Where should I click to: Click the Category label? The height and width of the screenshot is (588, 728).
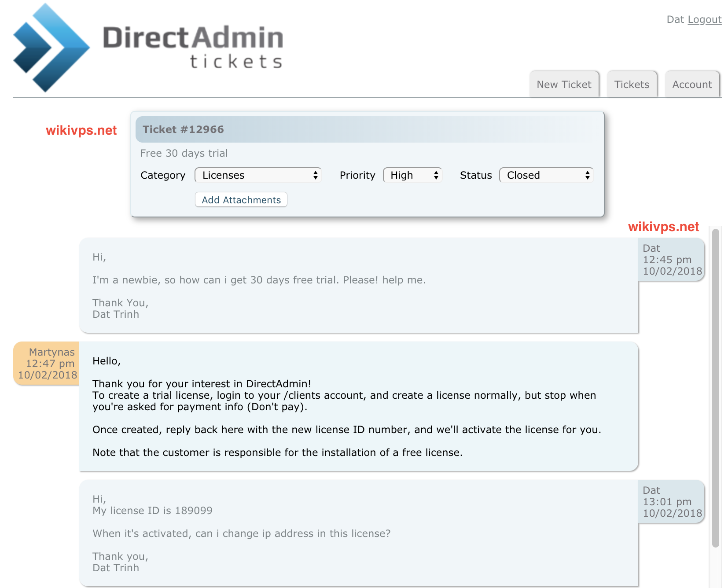coord(163,175)
